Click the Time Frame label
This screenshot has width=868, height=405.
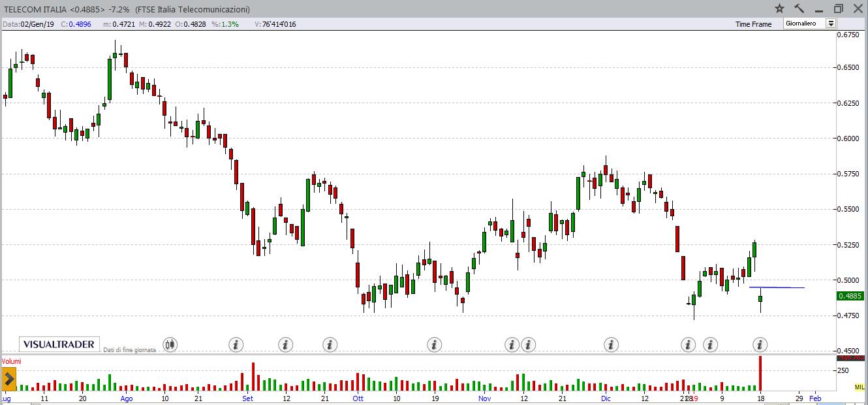point(753,24)
